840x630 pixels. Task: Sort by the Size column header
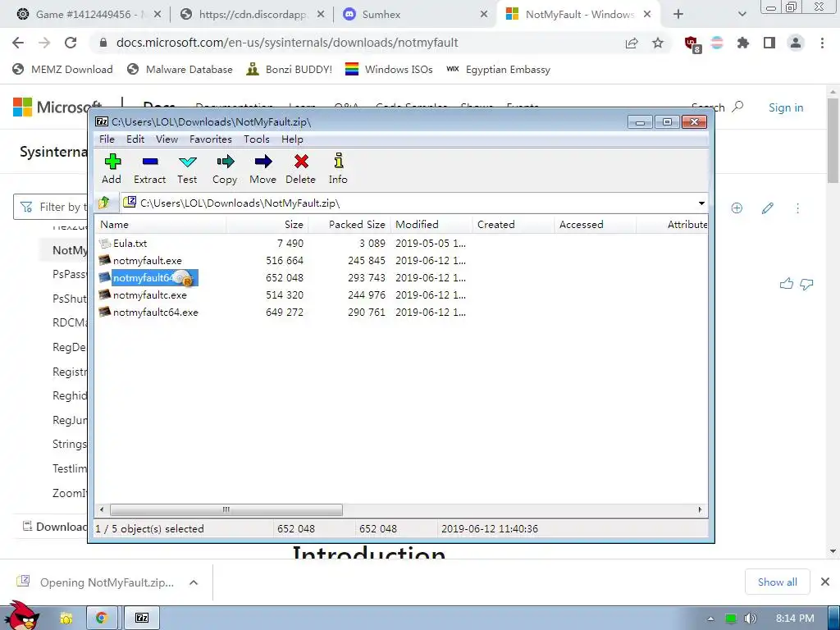(x=267, y=225)
